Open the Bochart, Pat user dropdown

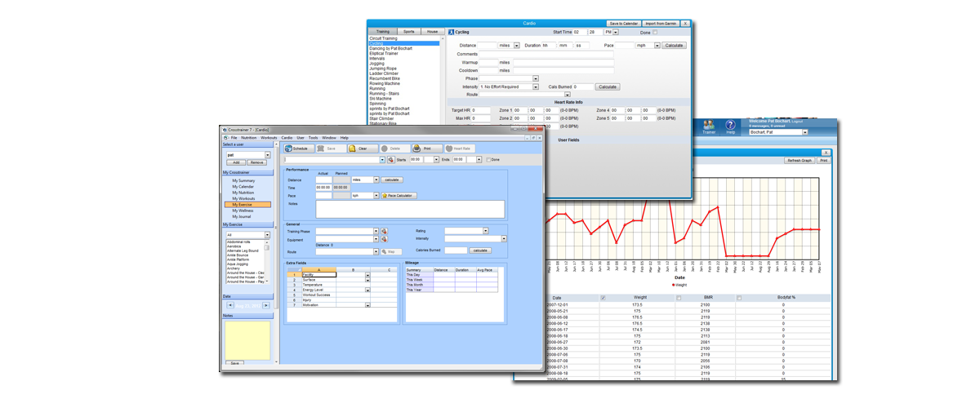(x=804, y=132)
